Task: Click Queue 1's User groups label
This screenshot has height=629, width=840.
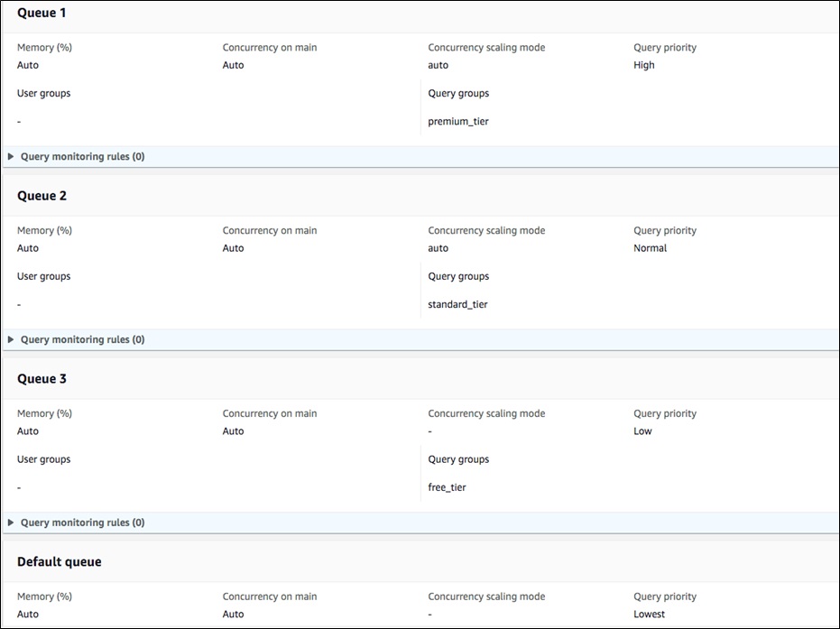Action: (x=44, y=93)
